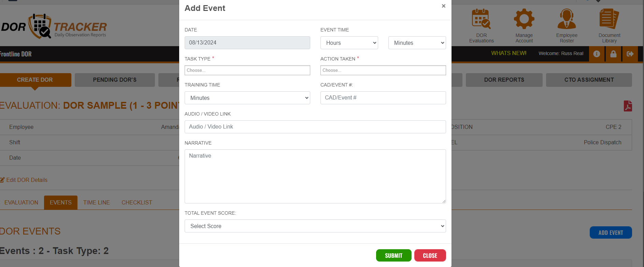Switch to the Time Line tab
The image size is (644, 267).
pos(96,202)
